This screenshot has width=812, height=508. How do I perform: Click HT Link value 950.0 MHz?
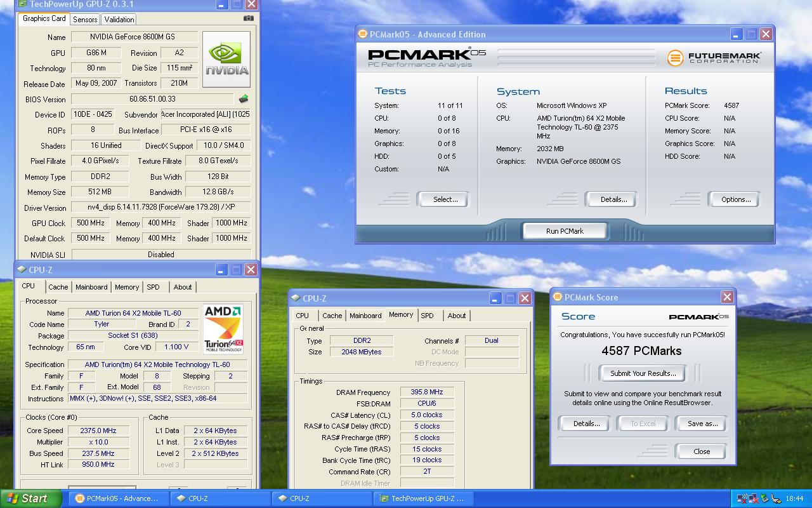click(x=98, y=464)
